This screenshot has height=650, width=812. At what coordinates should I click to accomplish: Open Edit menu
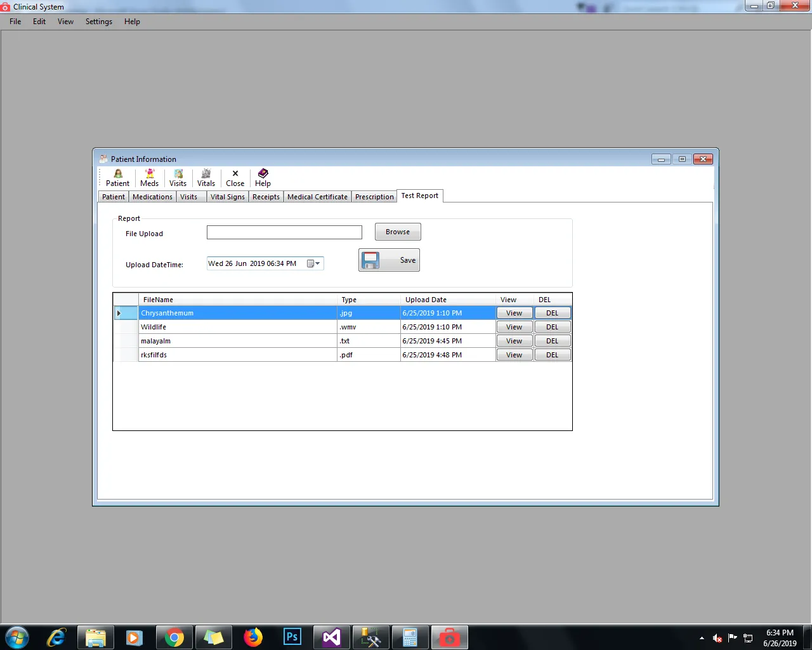(39, 22)
